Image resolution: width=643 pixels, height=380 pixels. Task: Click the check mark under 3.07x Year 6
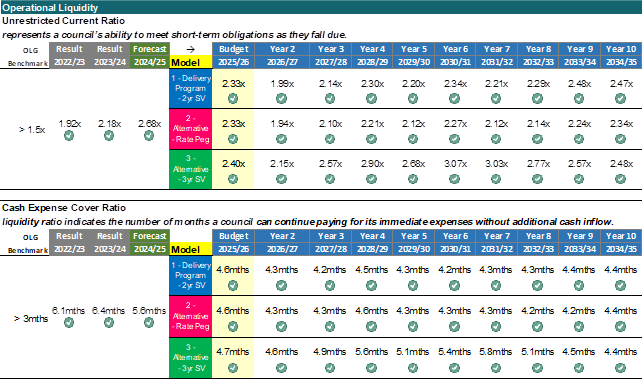coord(454,179)
